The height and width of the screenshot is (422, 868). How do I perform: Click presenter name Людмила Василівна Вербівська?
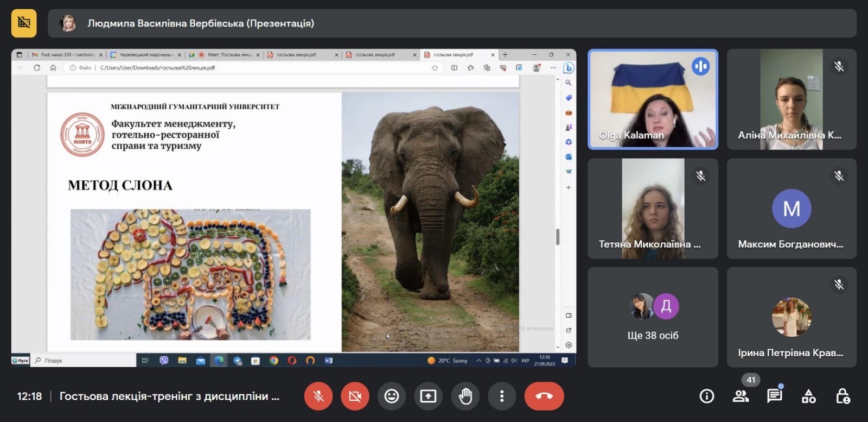tap(201, 23)
